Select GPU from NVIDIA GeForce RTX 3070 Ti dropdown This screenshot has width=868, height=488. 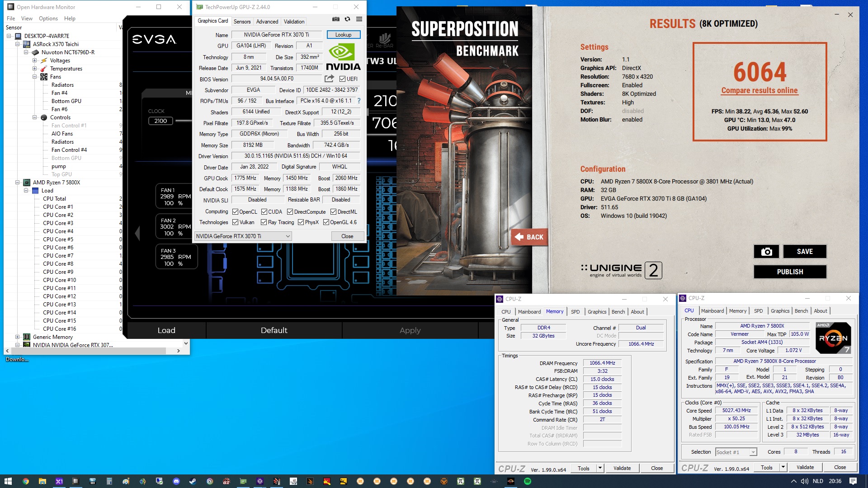(x=243, y=236)
